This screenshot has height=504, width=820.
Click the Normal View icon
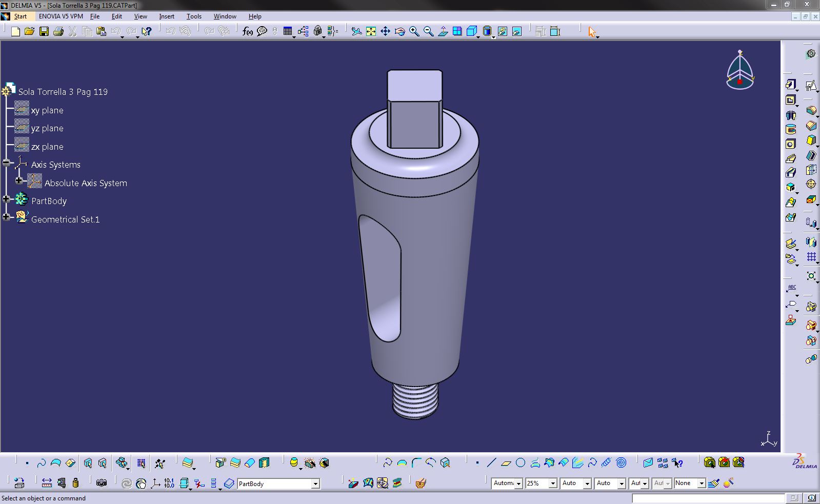443,32
